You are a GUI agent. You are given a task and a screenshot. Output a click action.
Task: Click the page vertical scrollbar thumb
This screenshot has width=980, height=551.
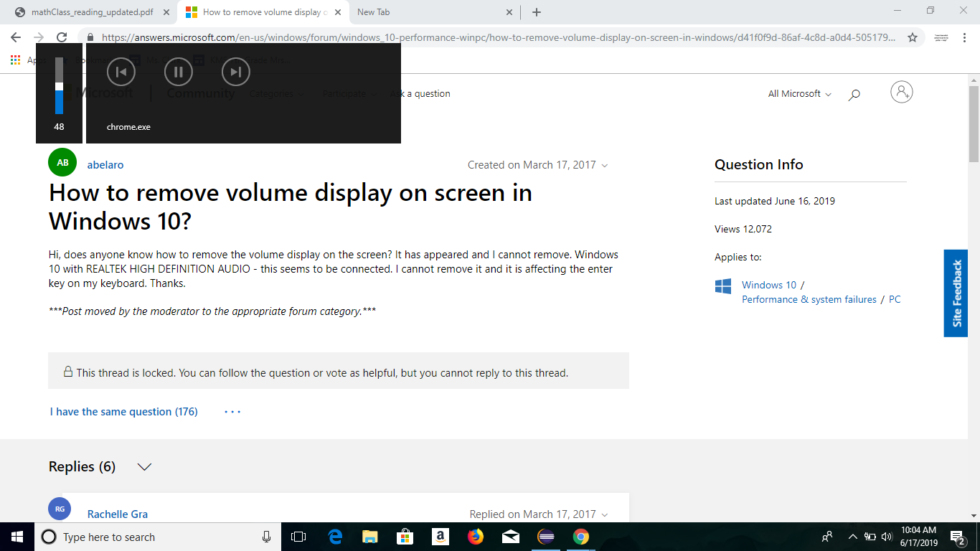pyautogui.click(x=974, y=124)
